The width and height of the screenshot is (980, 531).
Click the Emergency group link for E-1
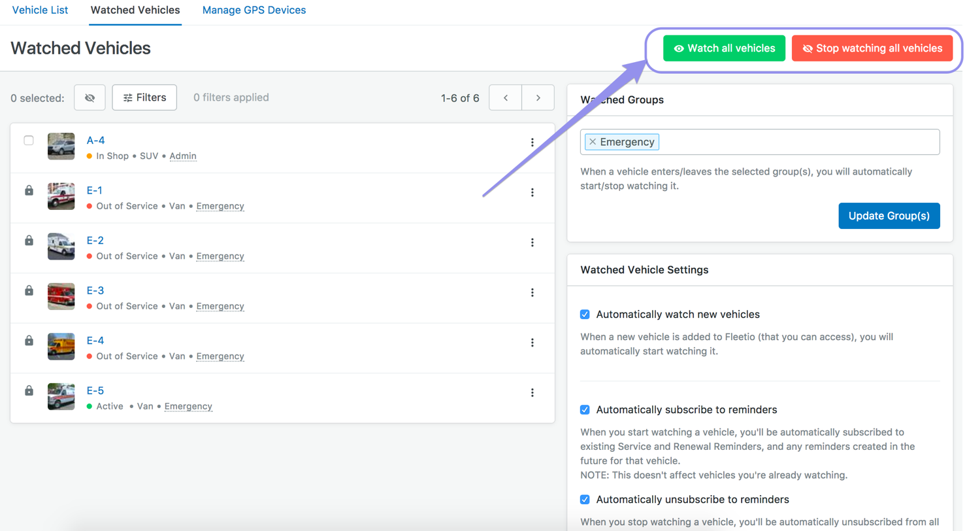coord(220,206)
